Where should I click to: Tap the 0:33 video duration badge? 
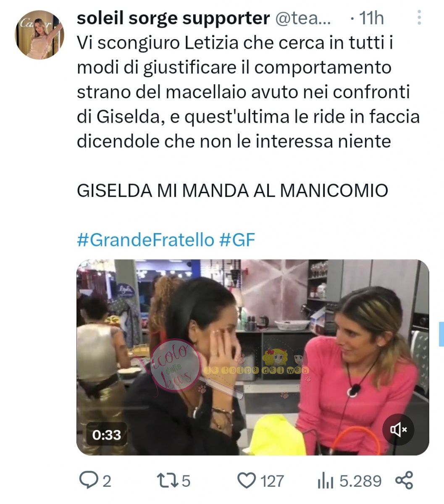[107, 435]
